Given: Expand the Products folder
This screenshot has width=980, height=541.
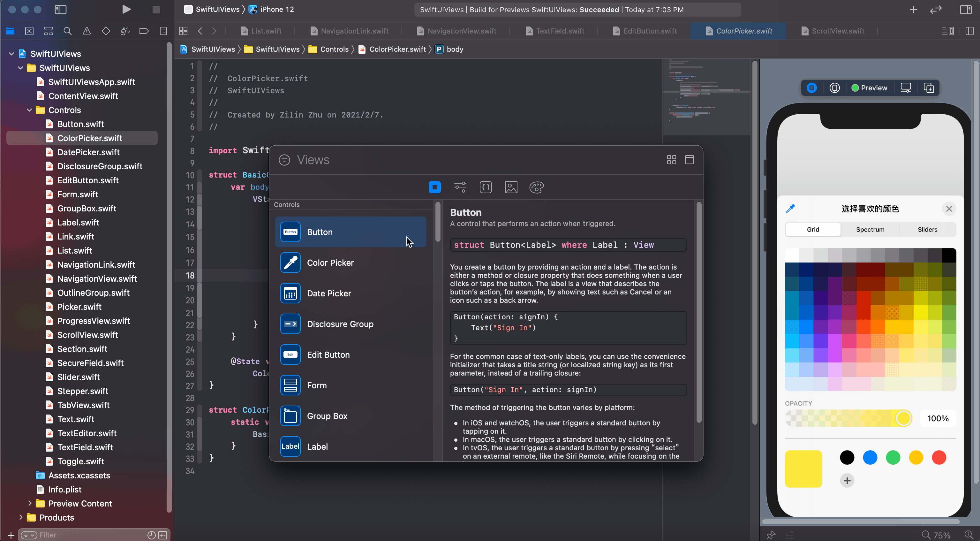Looking at the screenshot, I should click(20, 517).
